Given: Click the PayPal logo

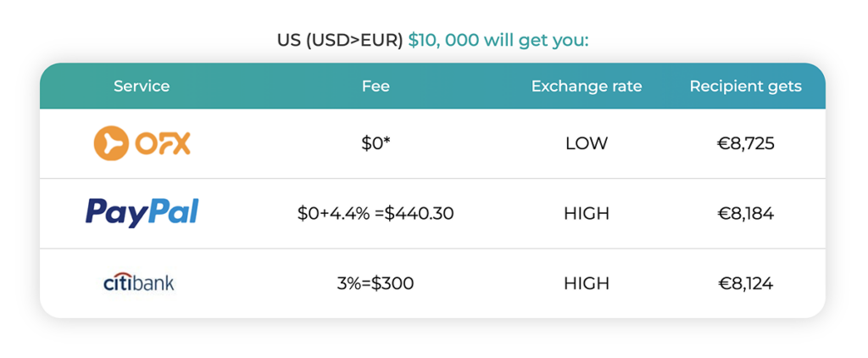Looking at the screenshot, I should tap(142, 213).
